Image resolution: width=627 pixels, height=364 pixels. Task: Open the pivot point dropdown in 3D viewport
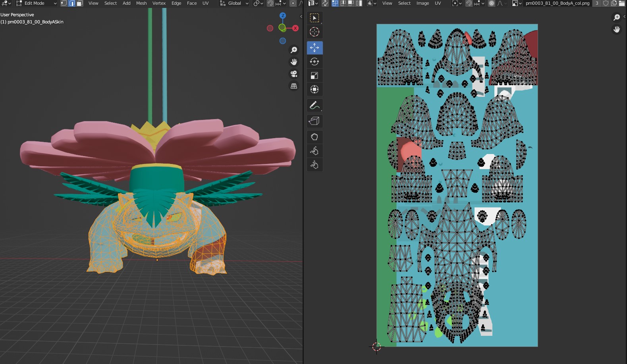pyautogui.click(x=259, y=3)
